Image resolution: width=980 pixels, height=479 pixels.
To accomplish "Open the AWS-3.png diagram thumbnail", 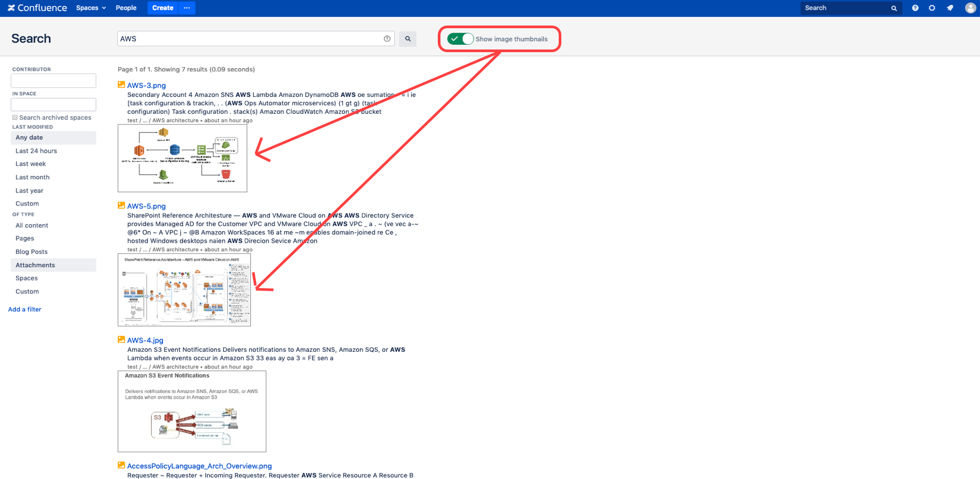I will (x=182, y=158).
